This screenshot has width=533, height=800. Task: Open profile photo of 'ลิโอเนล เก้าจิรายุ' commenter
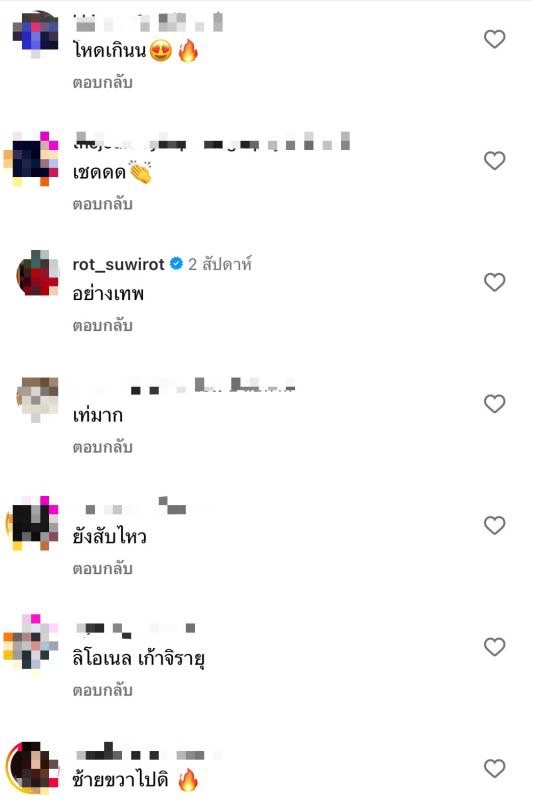pos(32,643)
